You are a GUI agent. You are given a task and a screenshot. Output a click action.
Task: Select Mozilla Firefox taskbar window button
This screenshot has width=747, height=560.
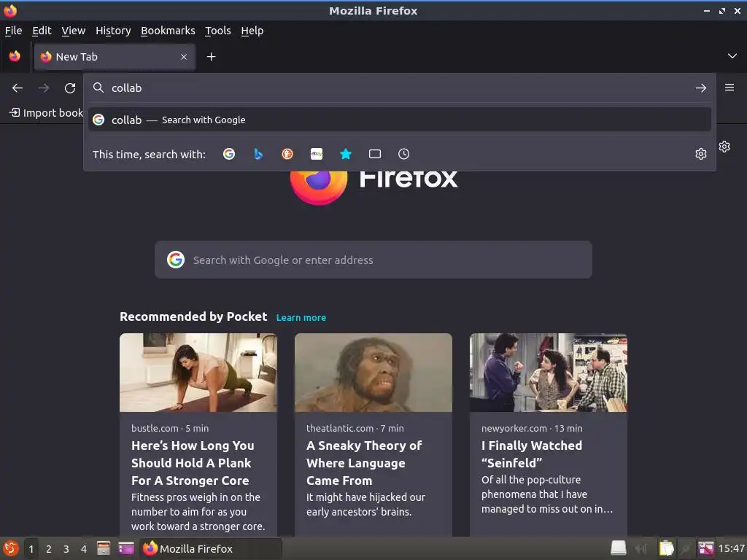click(x=211, y=548)
